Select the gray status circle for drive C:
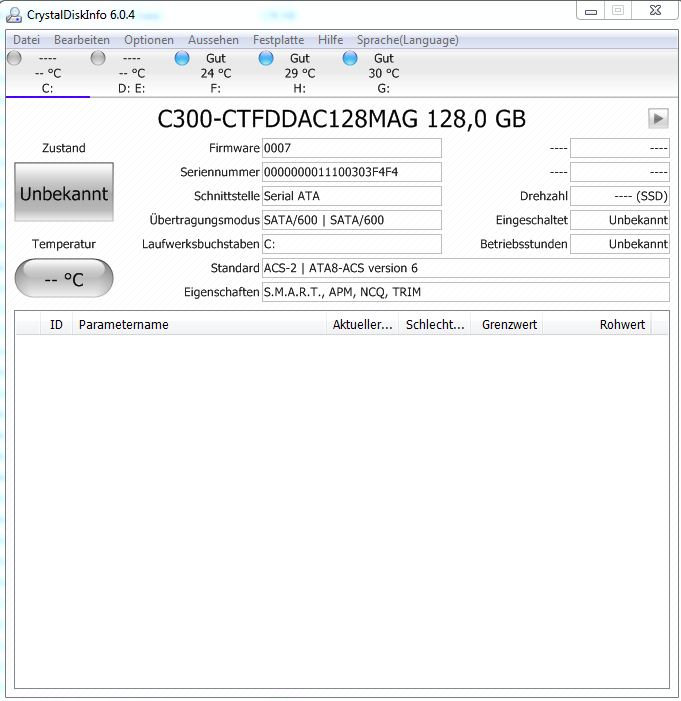 click(x=14, y=58)
